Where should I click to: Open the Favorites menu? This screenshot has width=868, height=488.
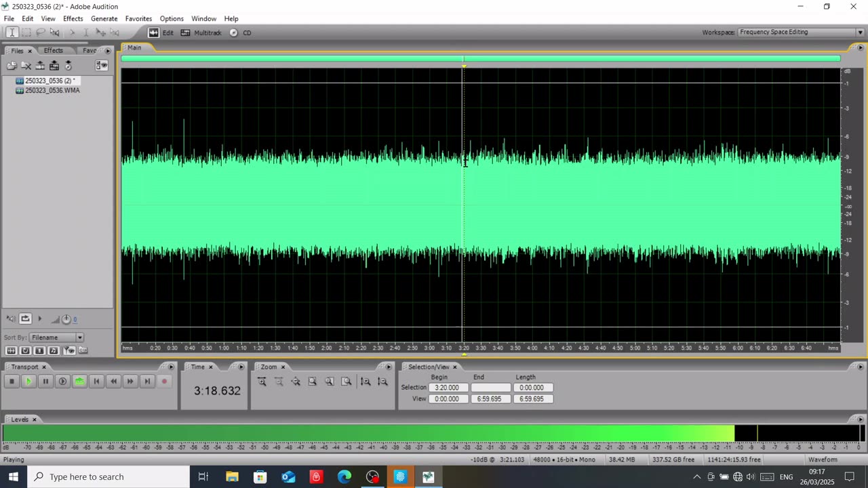138,18
